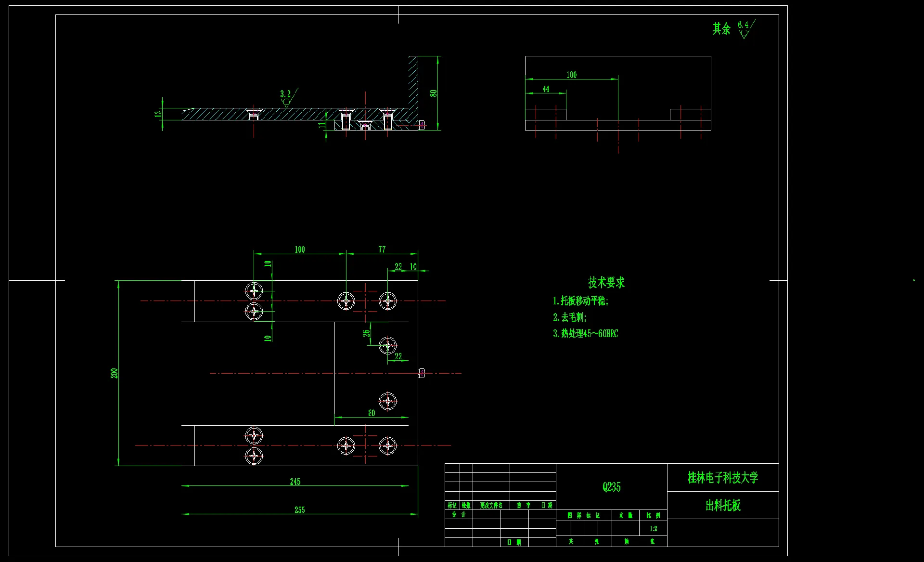Click the 技术要求 heading text
This screenshot has height=562, width=924.
(606, 283)
